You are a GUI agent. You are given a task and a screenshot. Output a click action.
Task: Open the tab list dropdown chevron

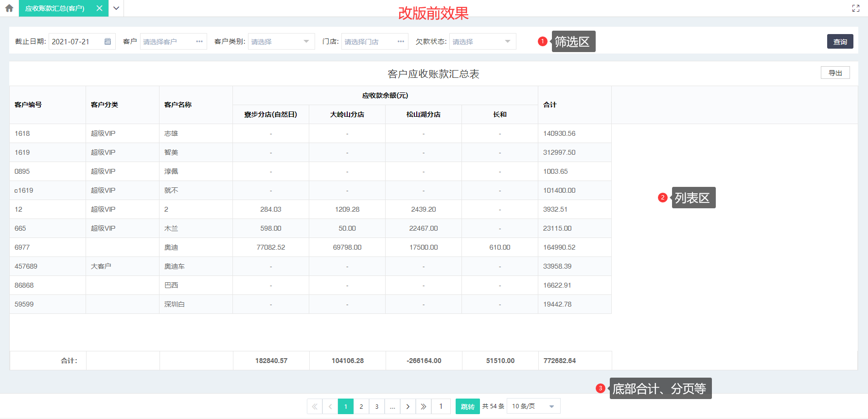click(x=116, y=8)
